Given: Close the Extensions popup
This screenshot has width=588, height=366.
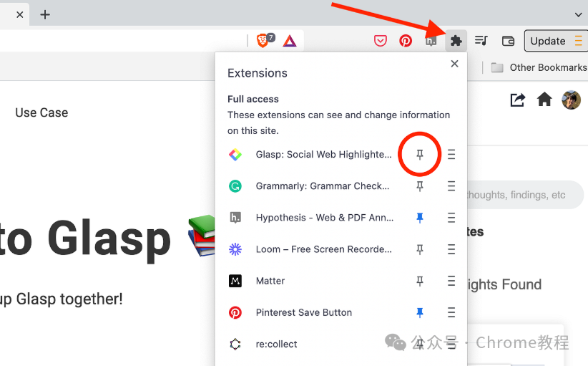Looking at the screenshot, I should coord(454,64).
